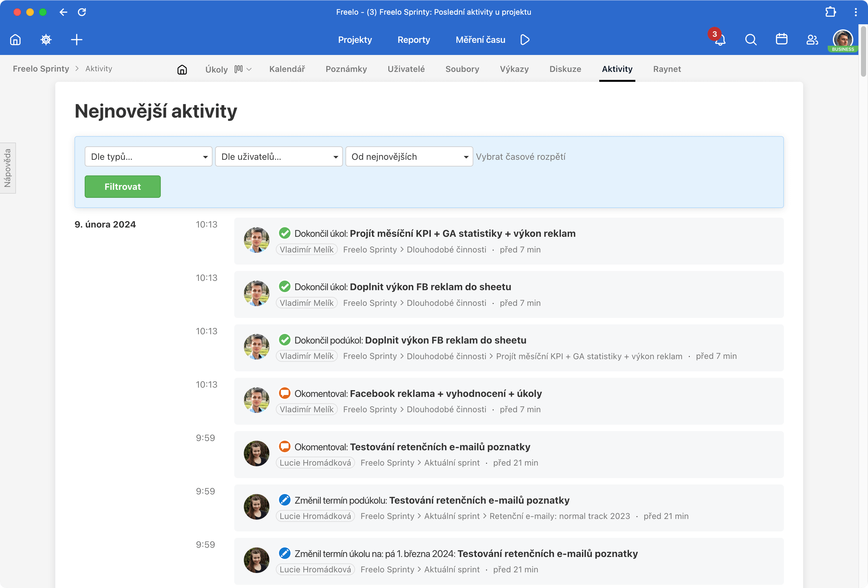Image resolution: width=868 pixels, height=588 pixels.
Task: Switch tasks to kanban board view icon
Action: tap(238, 69)
